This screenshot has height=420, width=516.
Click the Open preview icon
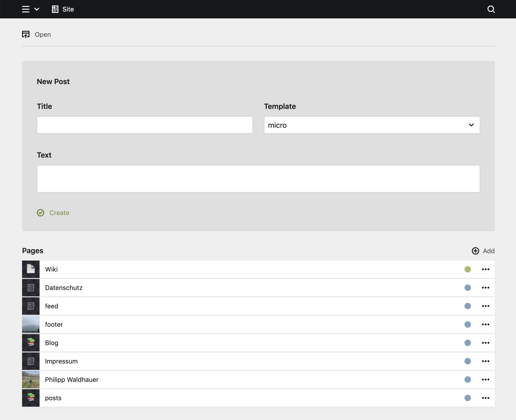pyautogui.click(x=26, y=34)
